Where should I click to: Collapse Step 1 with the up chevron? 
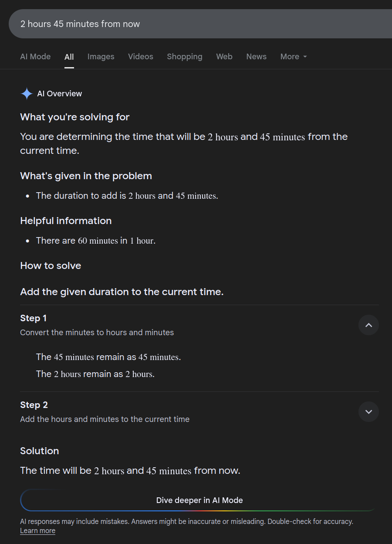pos(368,325)
